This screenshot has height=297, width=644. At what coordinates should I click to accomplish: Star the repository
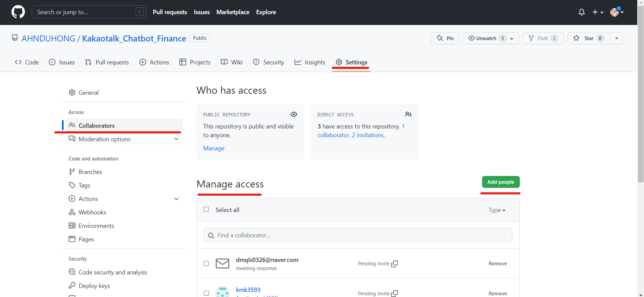tap(589, 38)
